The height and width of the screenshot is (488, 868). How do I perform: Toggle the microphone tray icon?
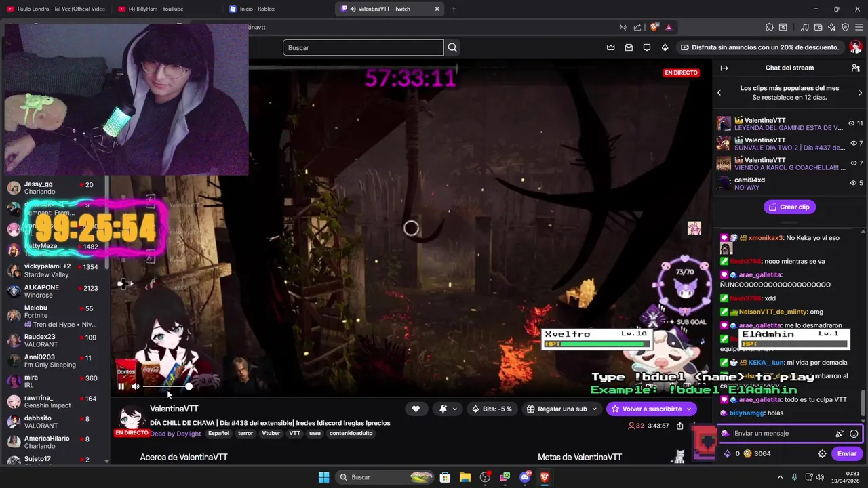click(794, 477)
